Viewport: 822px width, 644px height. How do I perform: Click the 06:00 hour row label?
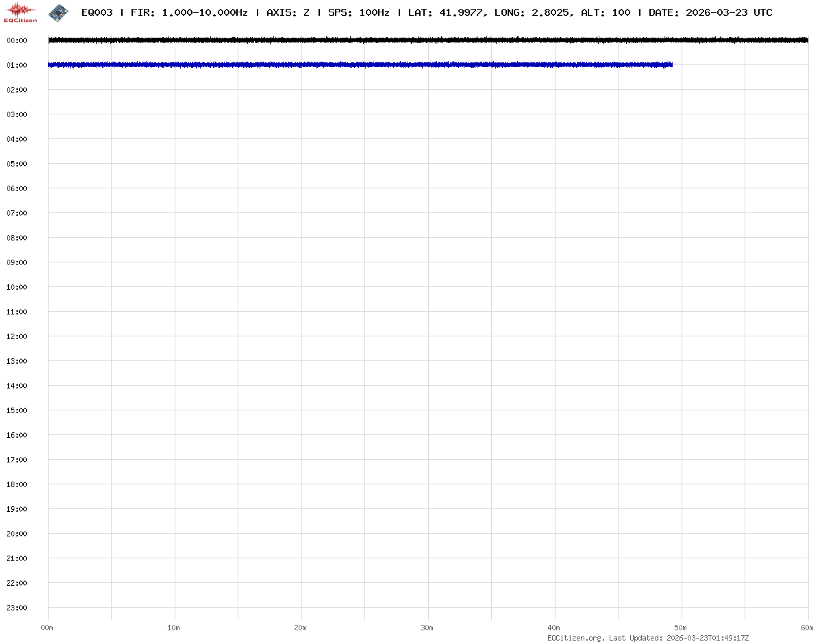(x=16, y=188)
